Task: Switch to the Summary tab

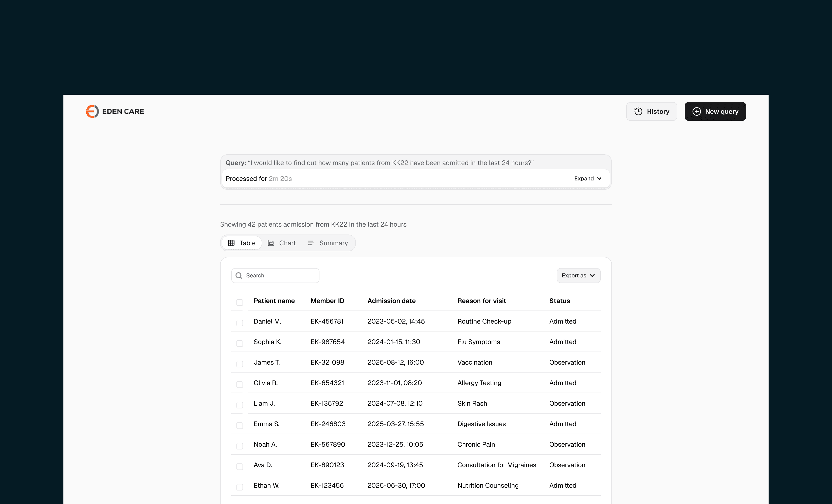Action: point(328,243)
